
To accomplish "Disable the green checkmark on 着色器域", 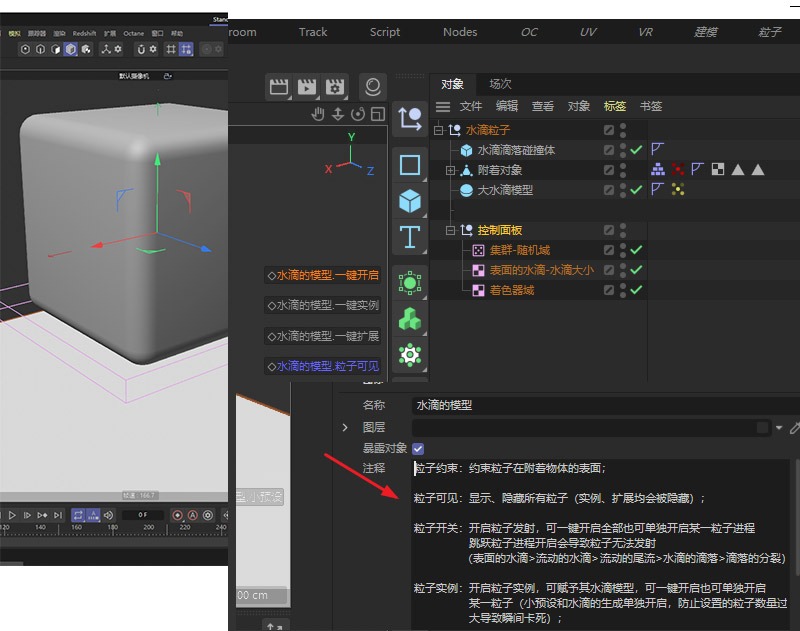I will coord(634,287).
